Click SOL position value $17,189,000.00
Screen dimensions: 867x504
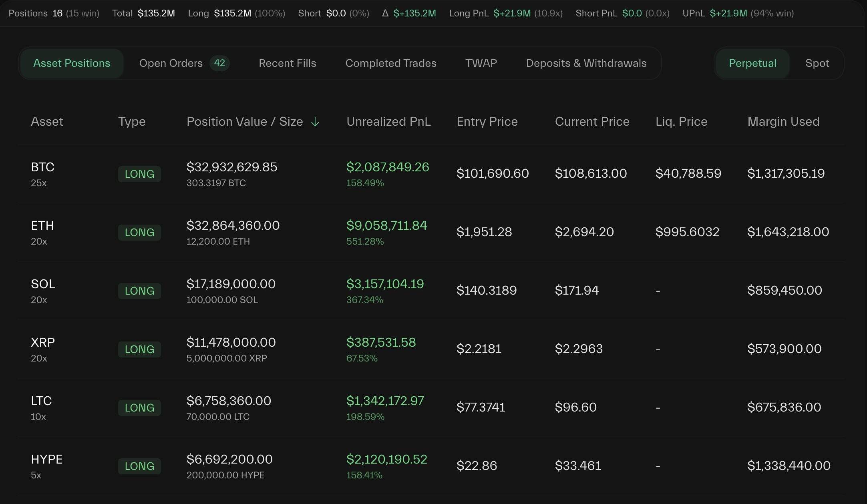pos(231,284)
